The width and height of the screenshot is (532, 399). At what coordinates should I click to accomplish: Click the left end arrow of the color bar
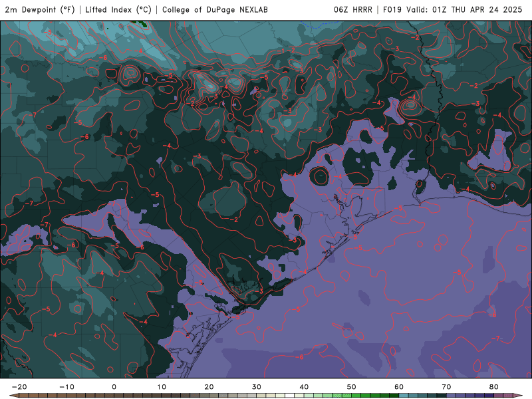(13, 396)
